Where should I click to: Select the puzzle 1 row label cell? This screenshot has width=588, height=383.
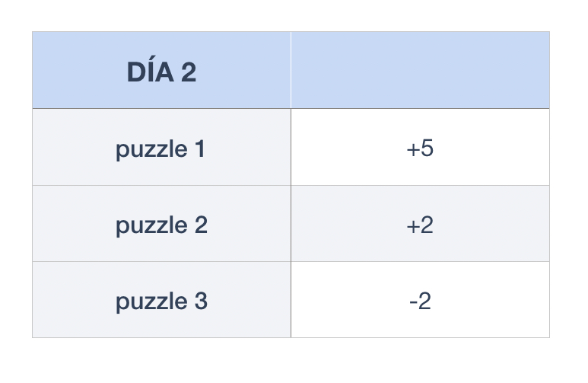(x=161, y=148)
